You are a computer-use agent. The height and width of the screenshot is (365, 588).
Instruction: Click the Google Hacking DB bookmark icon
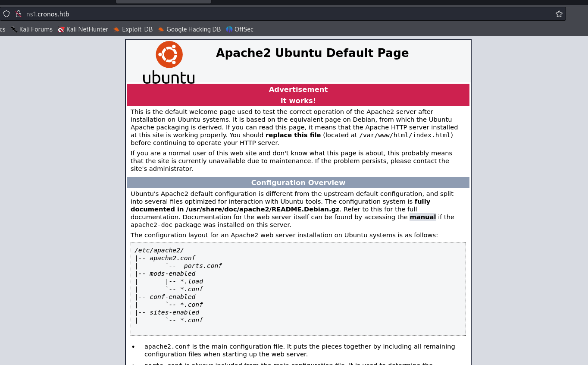(161, 29)
